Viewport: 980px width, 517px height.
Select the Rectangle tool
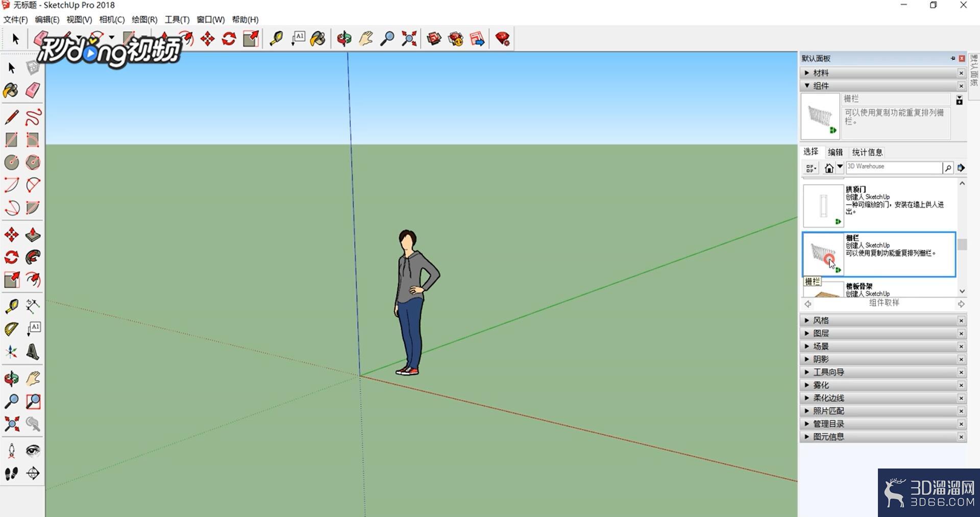coord(11,140)
